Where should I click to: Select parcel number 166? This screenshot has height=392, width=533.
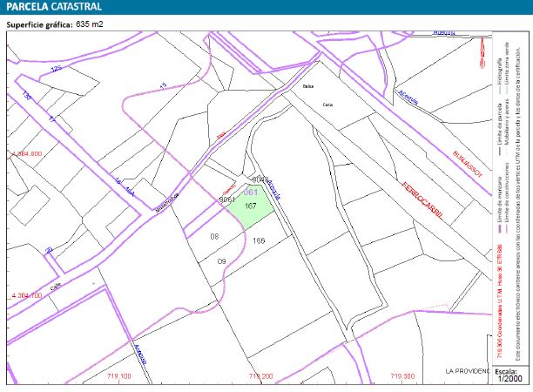pyautogui.click(x=259, y=240)
